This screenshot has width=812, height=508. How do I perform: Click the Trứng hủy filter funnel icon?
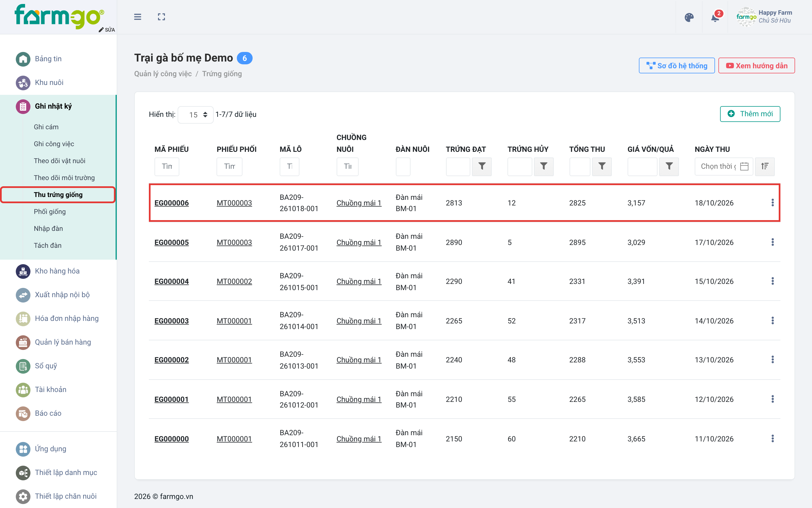pyautogui.click(x=544, y=166)
